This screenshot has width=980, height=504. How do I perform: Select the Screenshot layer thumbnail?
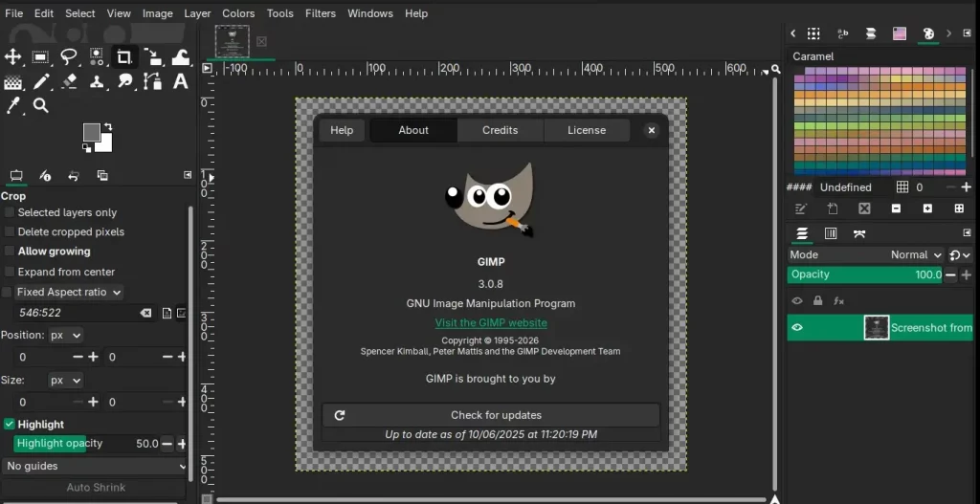(877, 327)
